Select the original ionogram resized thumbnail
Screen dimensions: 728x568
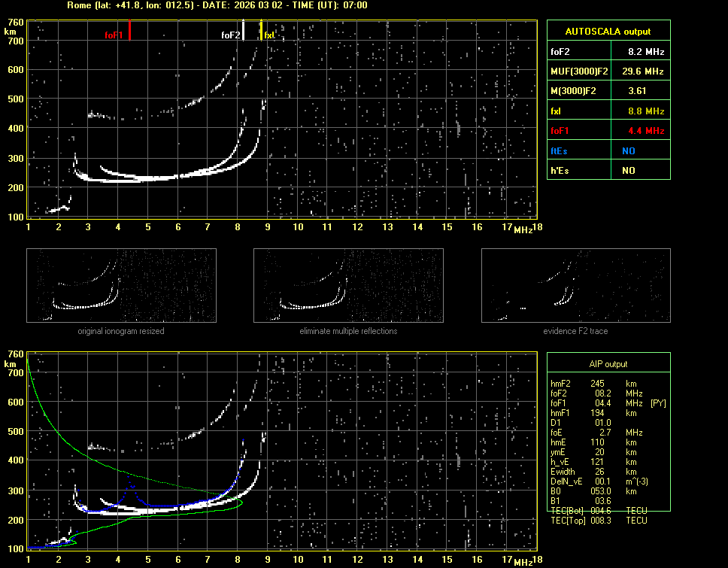pos(121,285)
